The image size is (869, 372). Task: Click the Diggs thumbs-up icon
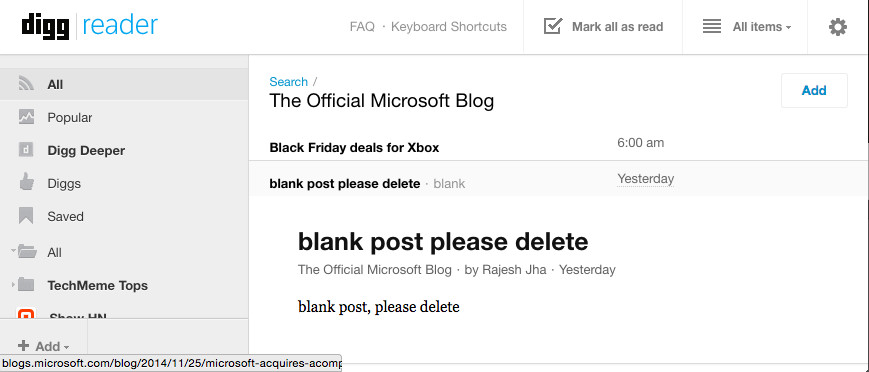[26, 182]
